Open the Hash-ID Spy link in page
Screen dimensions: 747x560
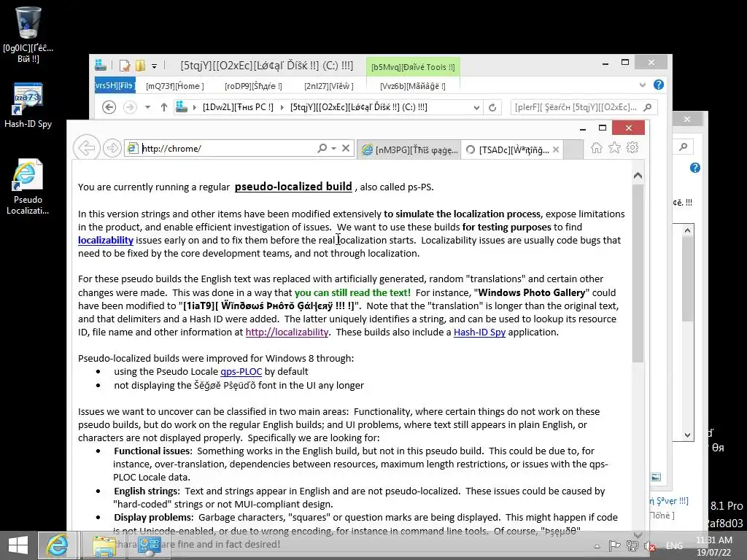coord(479,332)
